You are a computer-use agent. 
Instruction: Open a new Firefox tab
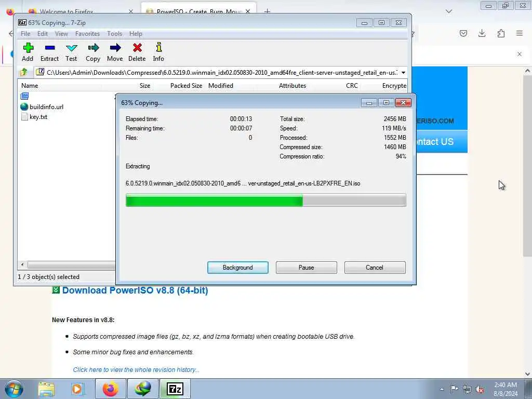(x=267, y=11)
